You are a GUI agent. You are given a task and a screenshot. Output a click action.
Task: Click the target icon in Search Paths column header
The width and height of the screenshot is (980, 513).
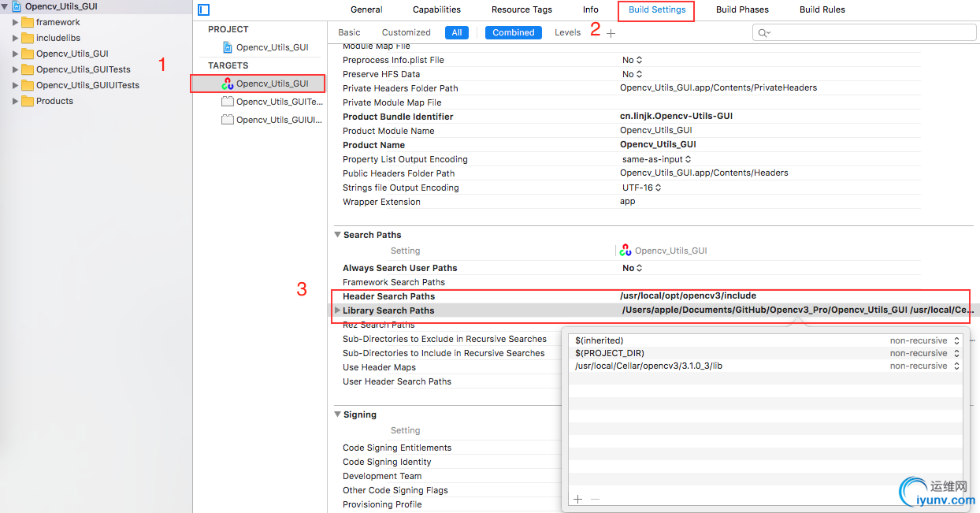(x=625, y=251)
